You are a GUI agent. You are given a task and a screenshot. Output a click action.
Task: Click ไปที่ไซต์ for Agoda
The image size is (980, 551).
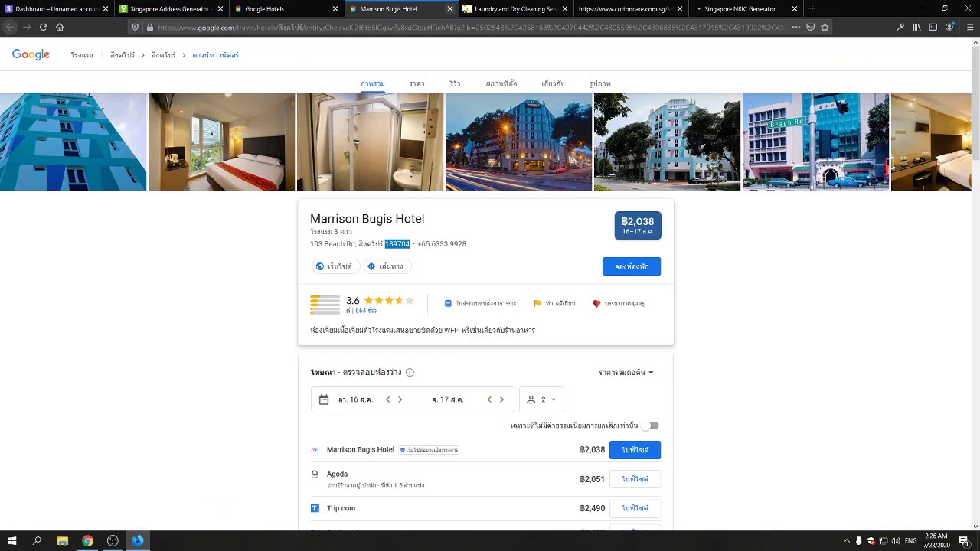tap(635, 479)
